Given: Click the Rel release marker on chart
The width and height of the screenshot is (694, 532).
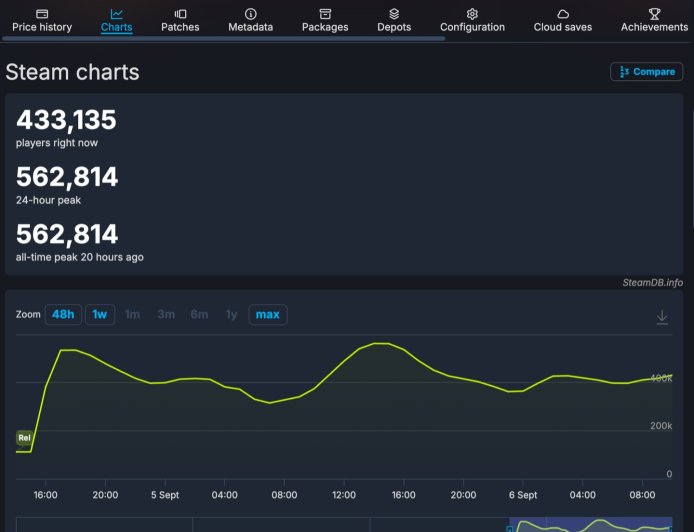Looking at the screenshot, I should 24,438.
